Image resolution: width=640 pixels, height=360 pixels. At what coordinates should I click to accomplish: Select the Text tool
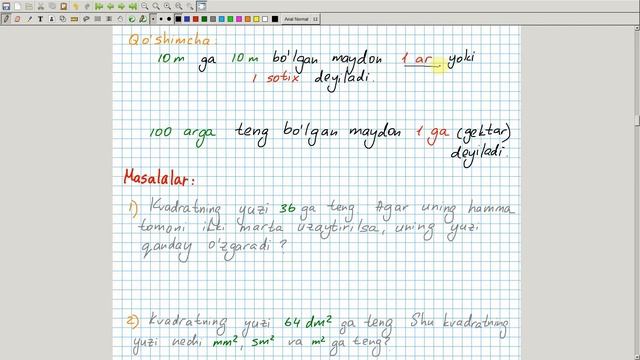coord(40,19)
